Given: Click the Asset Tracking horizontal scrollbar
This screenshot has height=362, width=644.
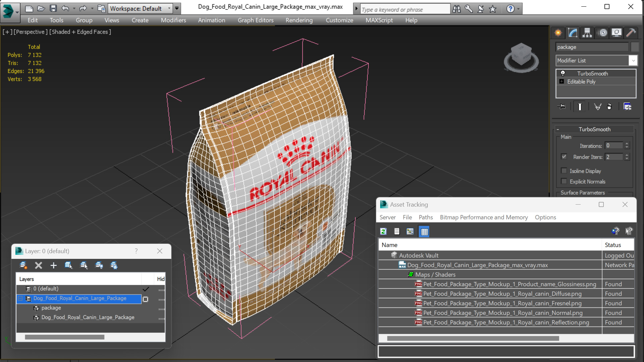Looking at the screenshot, I should click(x=473, y=338).
